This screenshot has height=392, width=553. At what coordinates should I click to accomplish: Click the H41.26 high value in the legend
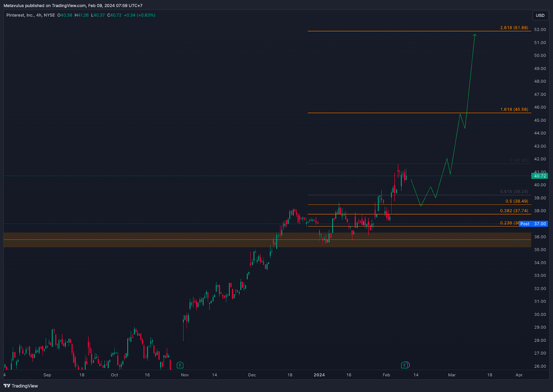click(x=82, y=15)
